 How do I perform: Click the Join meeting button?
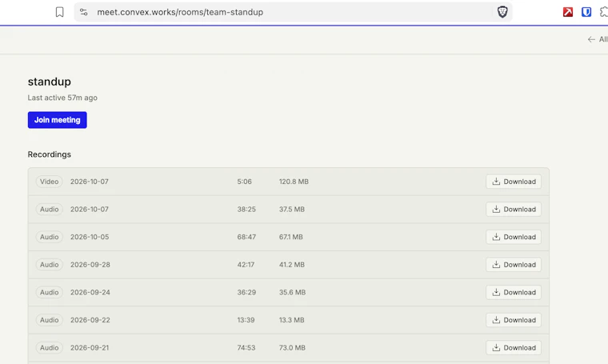[58, 120]
